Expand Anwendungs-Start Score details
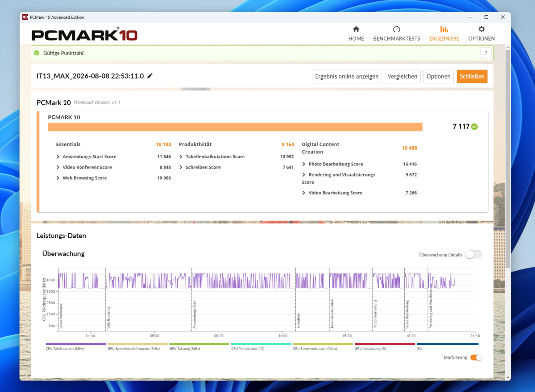The width and height of the screenshot is (535, 392). tap(58, 157)
